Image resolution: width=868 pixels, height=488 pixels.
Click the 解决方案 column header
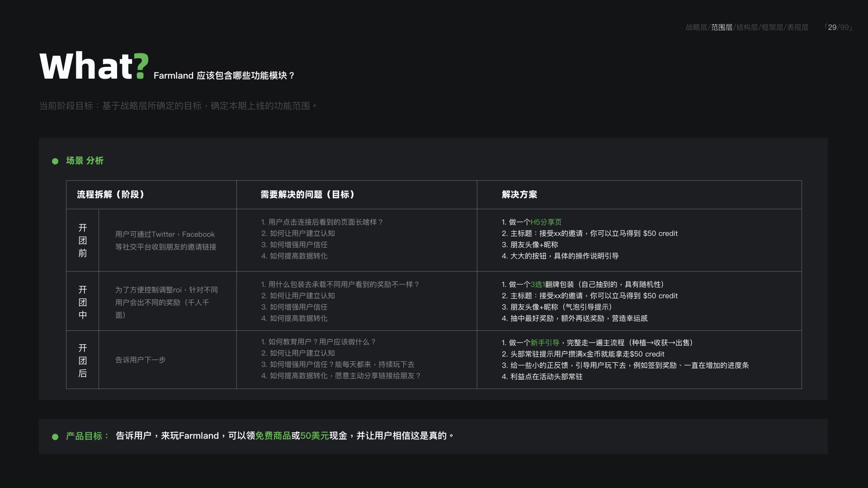(x=519, y=194)
